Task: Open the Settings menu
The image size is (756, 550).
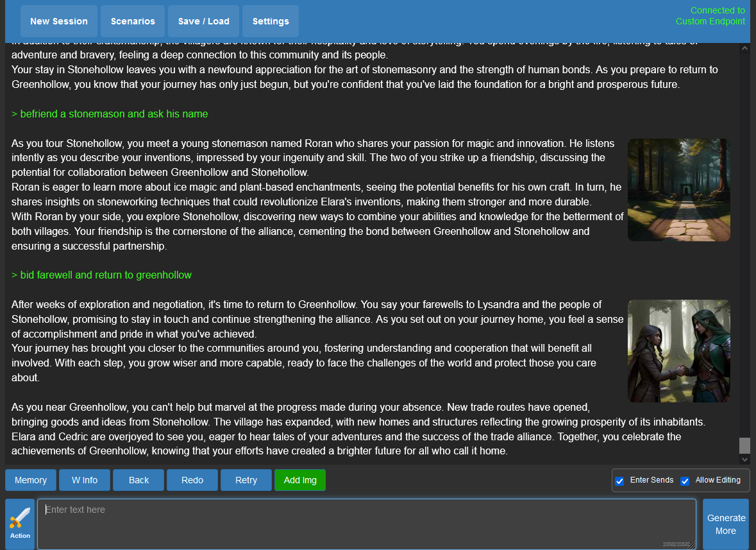Action: 271,21
